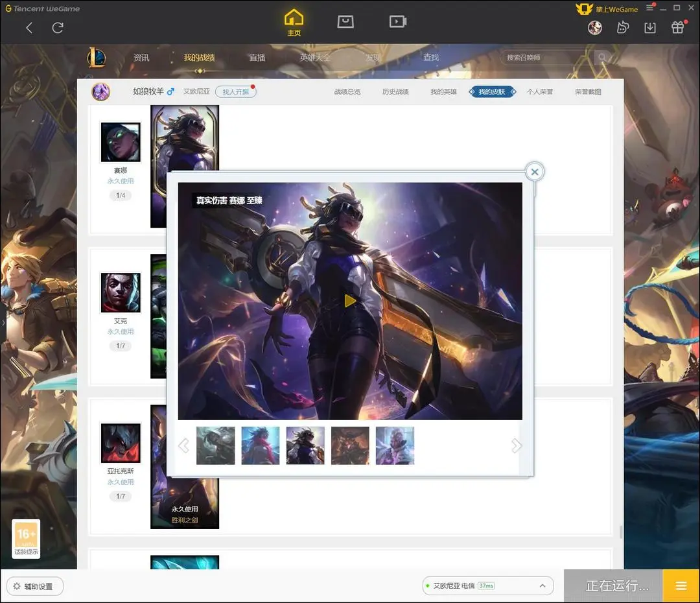Viewport: 700px width, 603px height.
Task: Open 掌上WeGame mobile app link
Action: tap(607, 9)
